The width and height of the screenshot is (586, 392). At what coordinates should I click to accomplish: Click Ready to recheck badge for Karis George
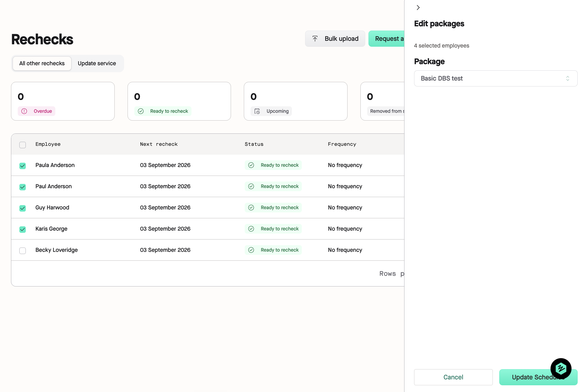pyautogui.click(x=273, y=229)
